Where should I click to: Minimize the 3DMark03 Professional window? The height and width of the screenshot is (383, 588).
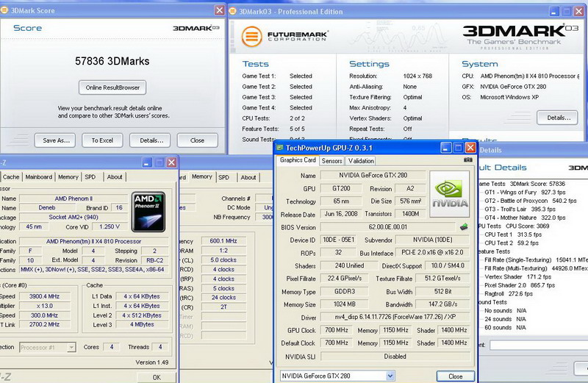pos(555,12)
